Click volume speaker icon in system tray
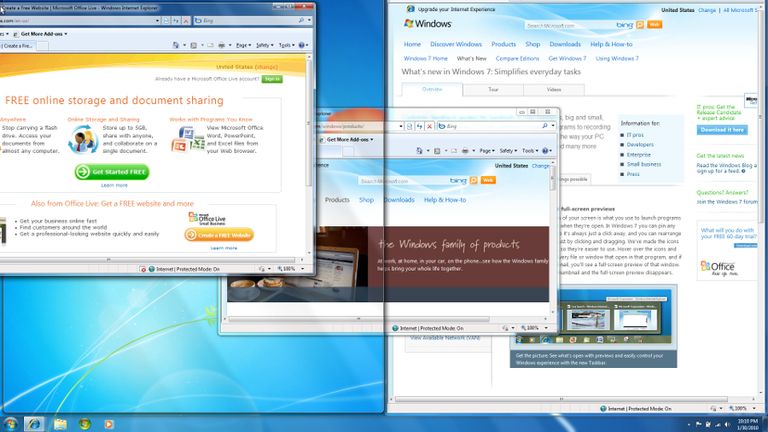The width and height of the screenshot is (768, 432). pos(727,424)
